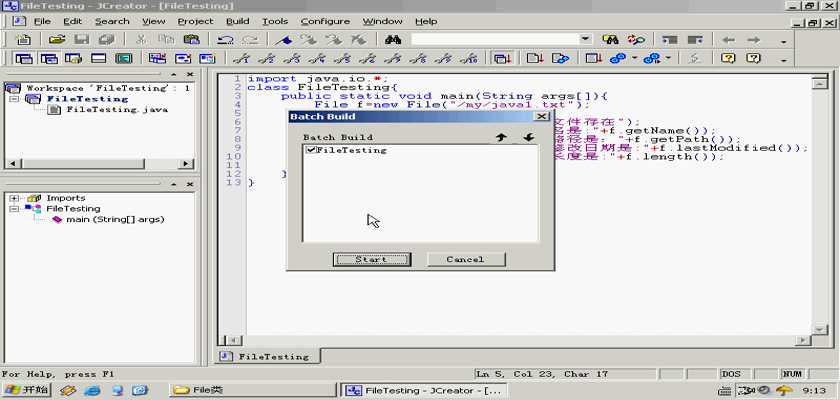
Task: Switch to File类 taskbar window
Action: tap(252, 390)
